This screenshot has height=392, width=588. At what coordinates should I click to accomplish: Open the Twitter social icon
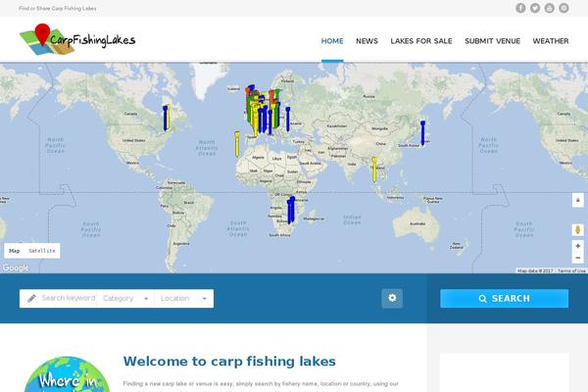click(x=535, y=8)
